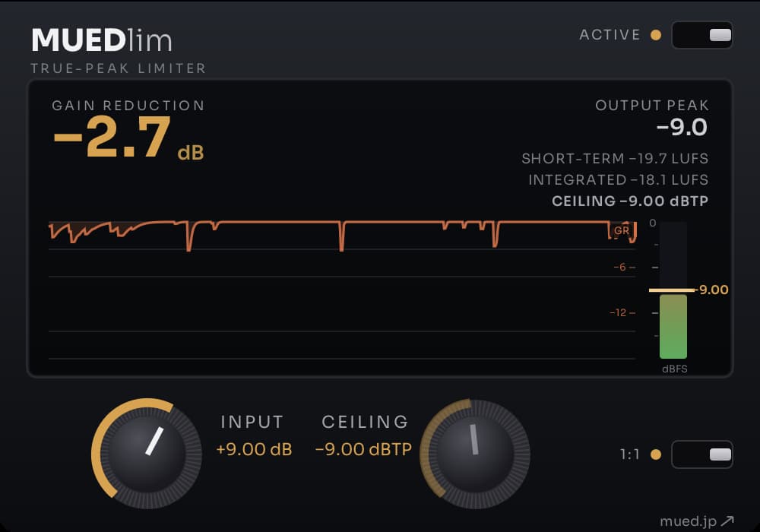Click the OUTPUT PEAK −9.0 value
This screenshot has width=760, height=532.
tap(682, 128)
